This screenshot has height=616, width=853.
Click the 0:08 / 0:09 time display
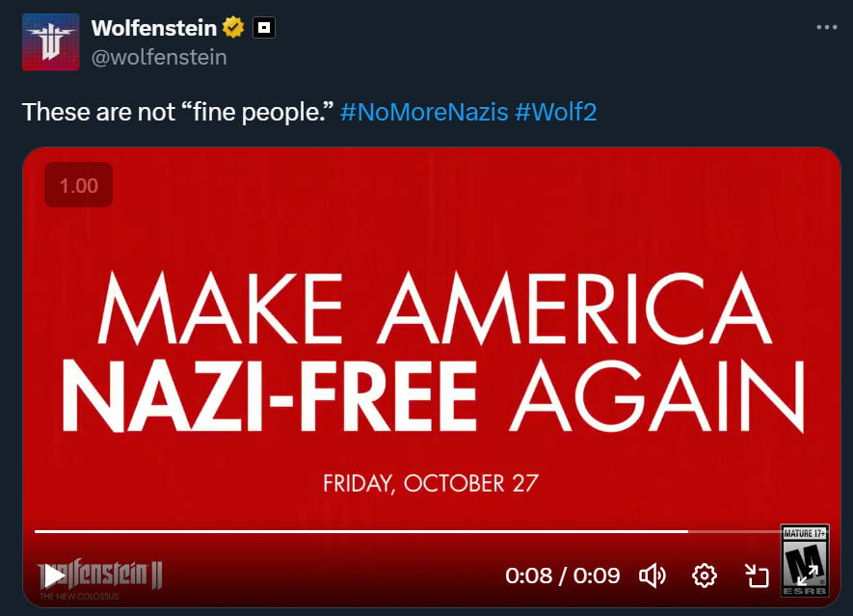tap(562, 576)
